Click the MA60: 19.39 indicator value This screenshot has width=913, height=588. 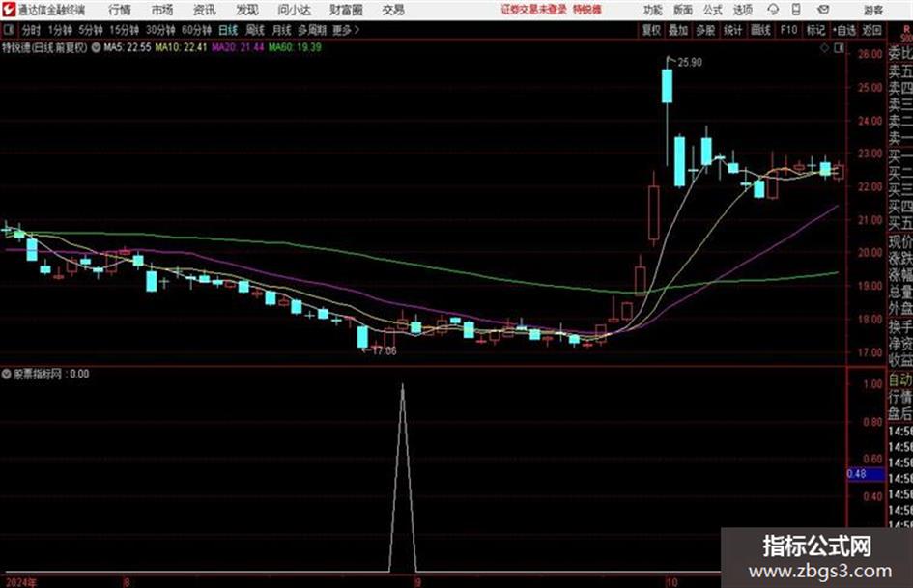point(295,47)
